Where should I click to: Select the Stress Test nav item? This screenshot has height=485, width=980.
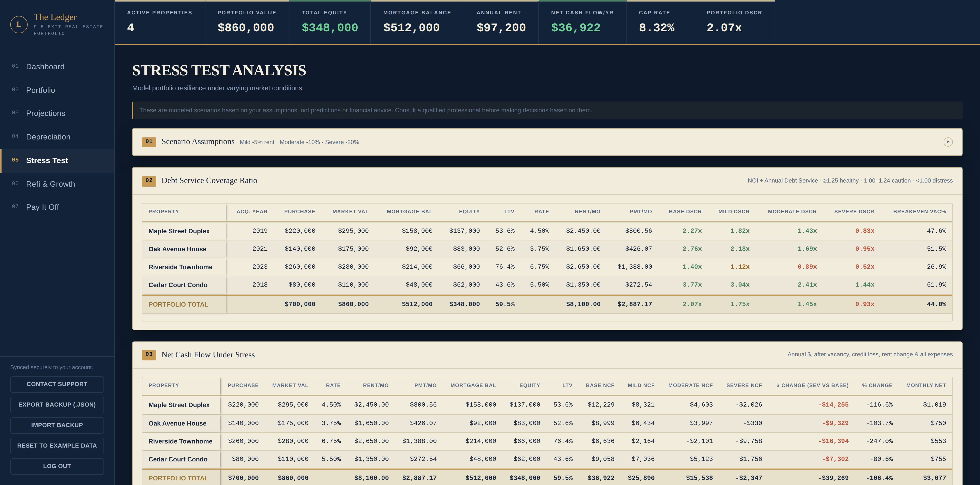(57, 161)
